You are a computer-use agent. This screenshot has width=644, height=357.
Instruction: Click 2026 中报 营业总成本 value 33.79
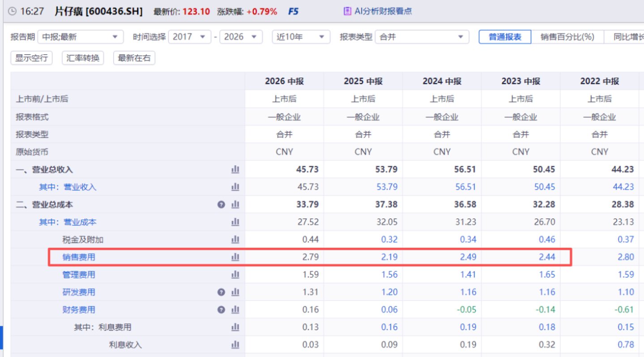click(308, 205)
